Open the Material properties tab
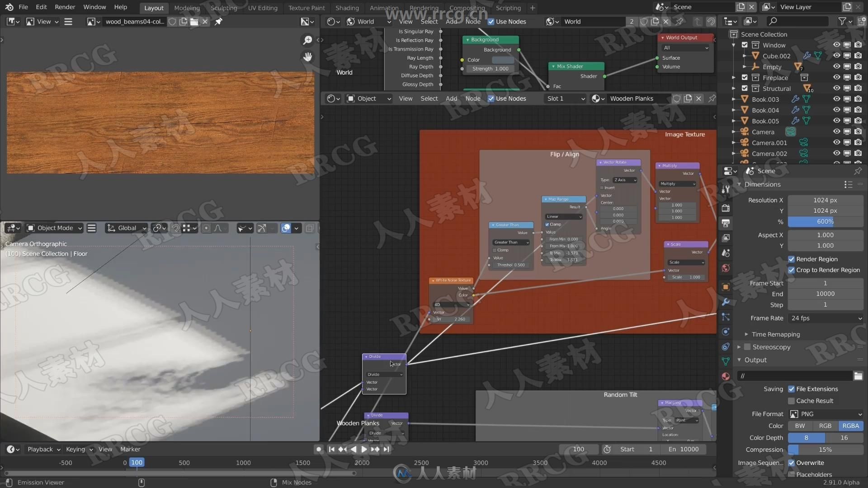868x488 pixels. tap(726, 376)
